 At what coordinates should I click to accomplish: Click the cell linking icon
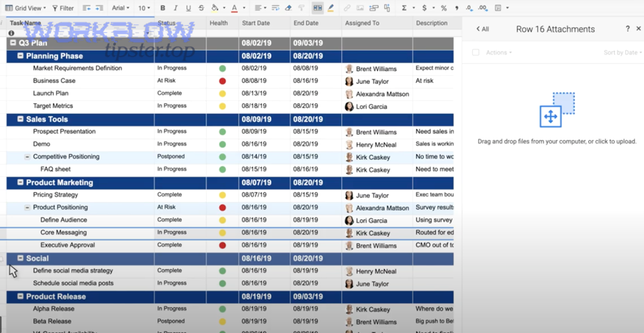[387, 8]
